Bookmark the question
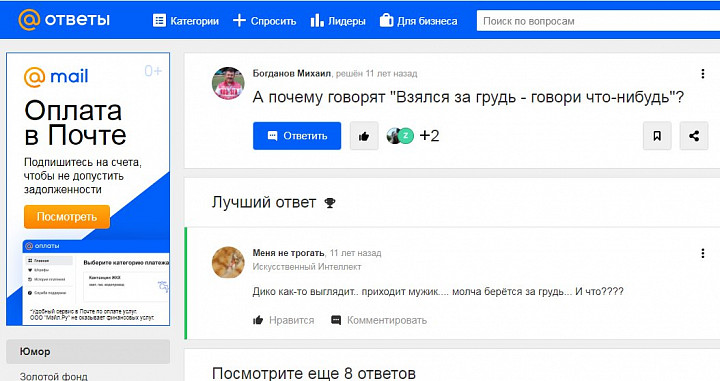Screen dimensions: 720x381 click(x=657, y=136)
